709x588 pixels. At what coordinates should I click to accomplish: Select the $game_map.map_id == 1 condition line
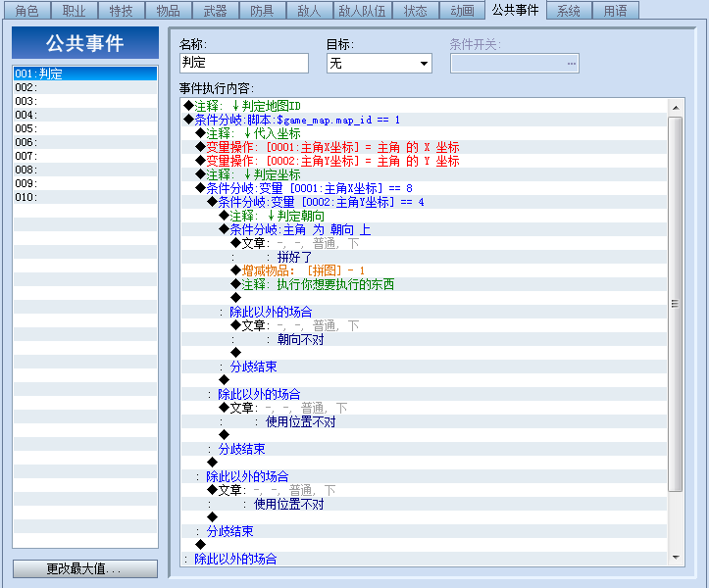(x=425, y=120)
